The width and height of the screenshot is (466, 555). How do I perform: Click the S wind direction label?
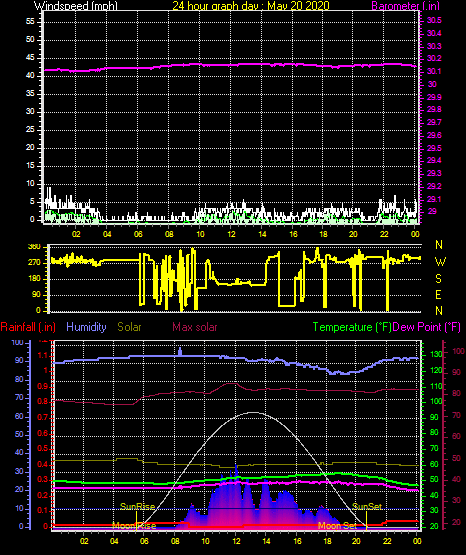click(438, 279)
